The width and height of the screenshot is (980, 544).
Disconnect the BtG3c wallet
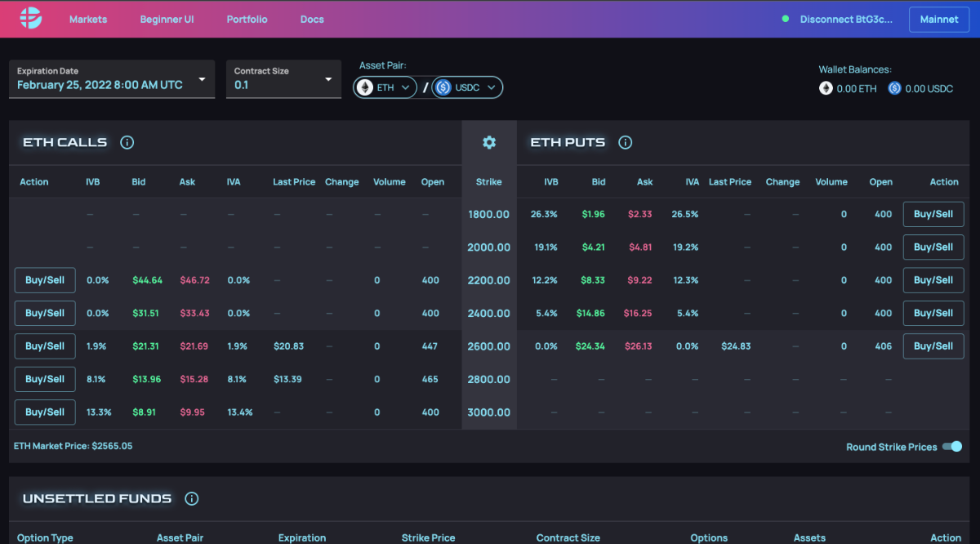click(845, 19)
